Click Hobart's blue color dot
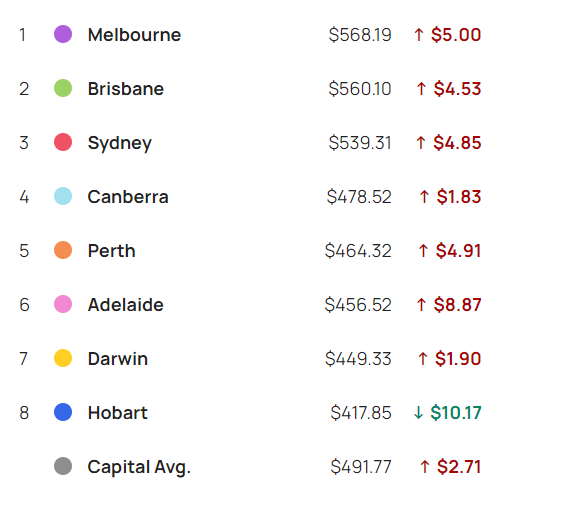 tap(63, 412)
